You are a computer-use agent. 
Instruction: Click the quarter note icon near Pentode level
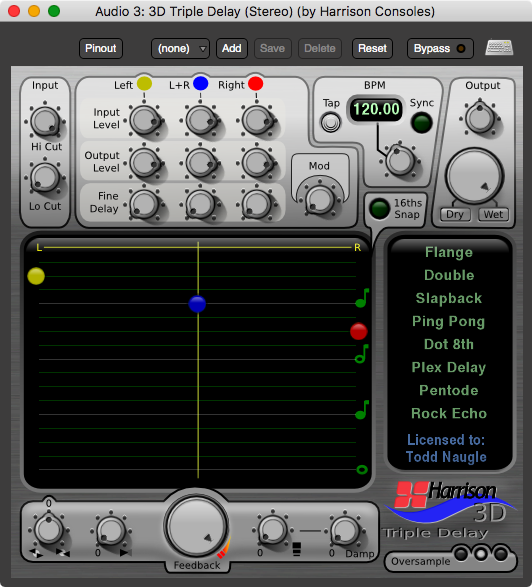click(x=362, y=410)
